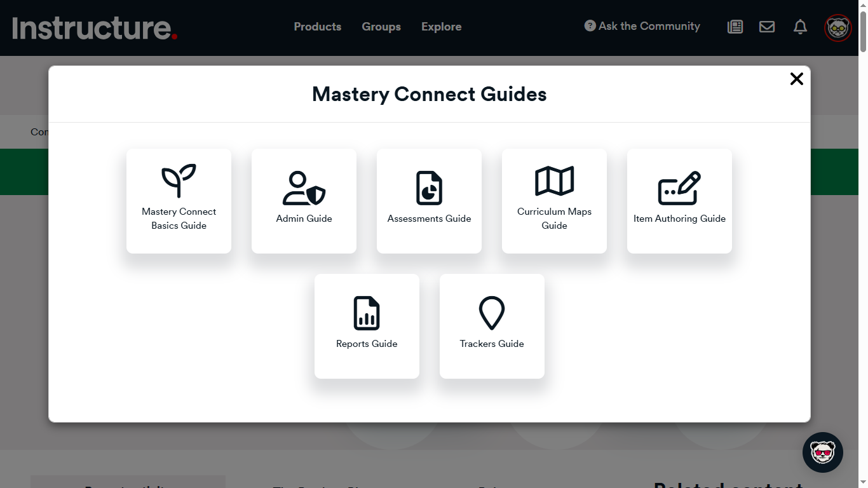Viewport: 868px width, 488px height.
Task: Open the Products navigation menu
Action: pyautogui.click(x=317, y=27)
